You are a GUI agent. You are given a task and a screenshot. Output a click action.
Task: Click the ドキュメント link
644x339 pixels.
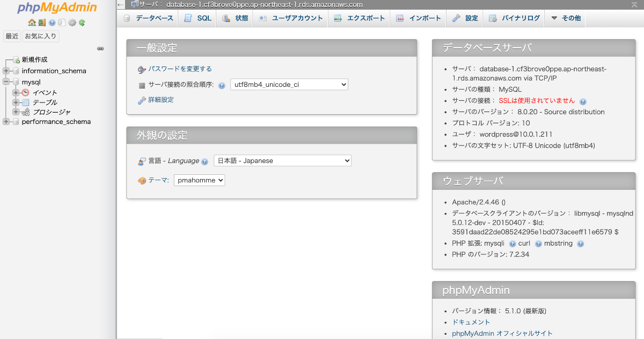pyautogui.click(x=471, y=322)
